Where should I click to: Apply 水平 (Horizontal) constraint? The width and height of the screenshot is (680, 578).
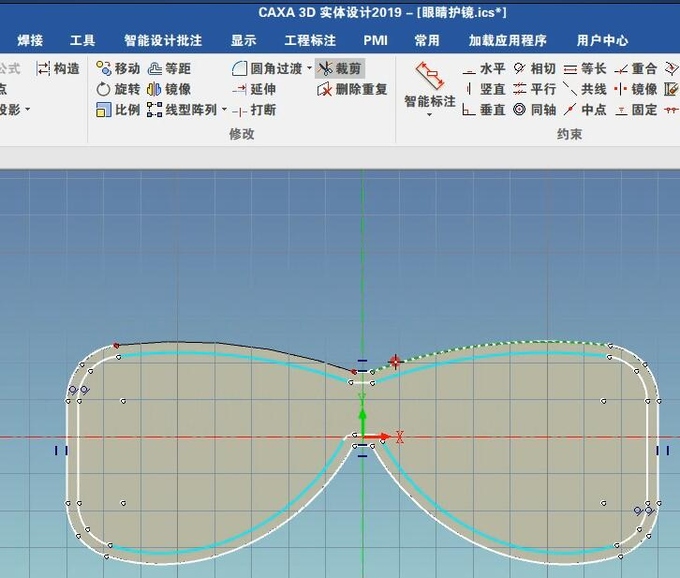pos(484,69)
